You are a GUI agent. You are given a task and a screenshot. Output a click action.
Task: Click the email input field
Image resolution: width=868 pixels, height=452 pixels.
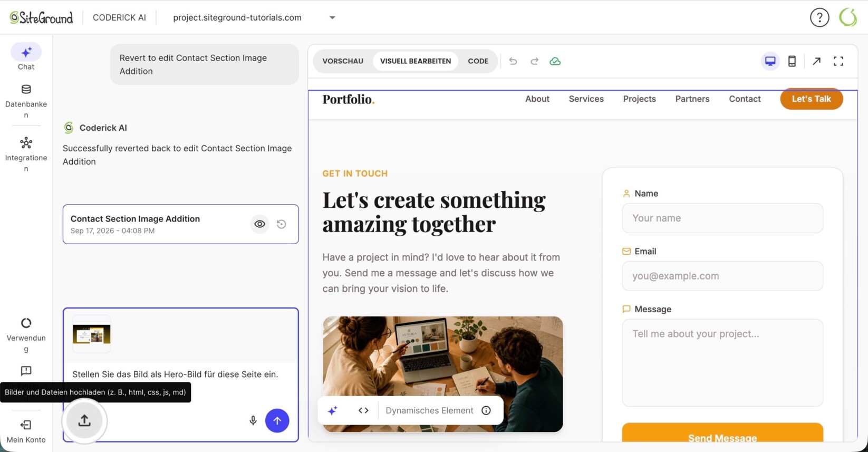722,276
